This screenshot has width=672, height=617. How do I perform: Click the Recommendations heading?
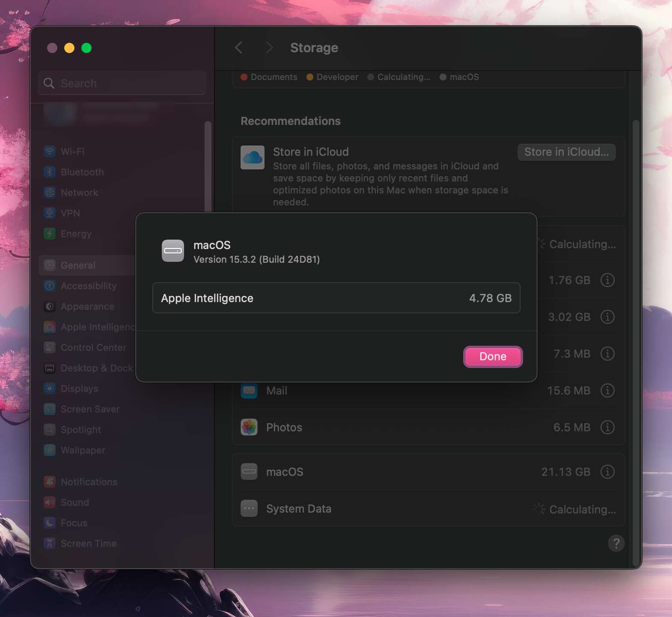coord(291,121)
